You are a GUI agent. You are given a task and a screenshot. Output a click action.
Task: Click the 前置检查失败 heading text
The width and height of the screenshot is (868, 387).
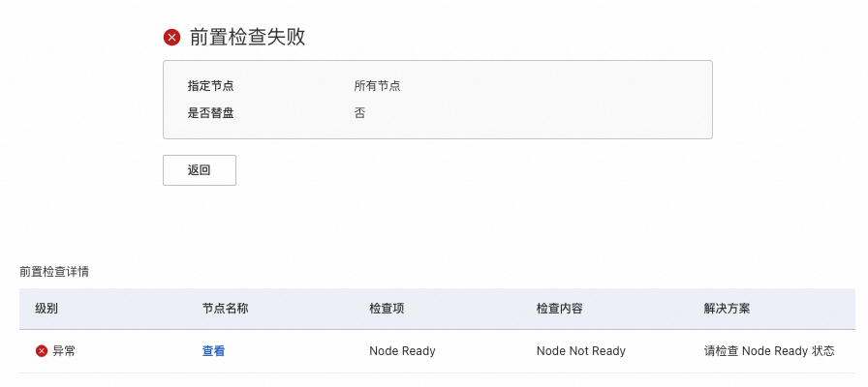coord(248,37)
